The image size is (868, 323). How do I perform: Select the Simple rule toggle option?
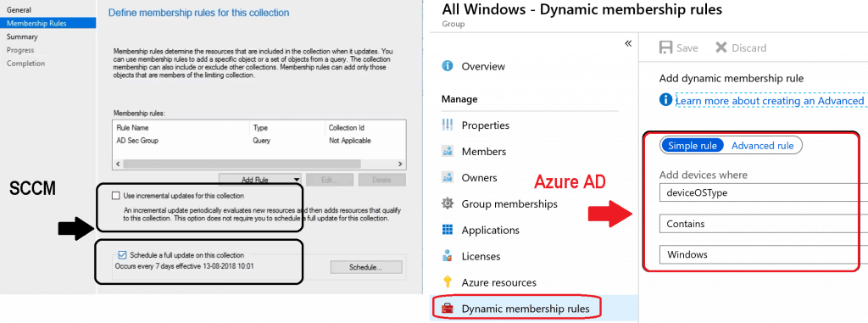[693, 146]
